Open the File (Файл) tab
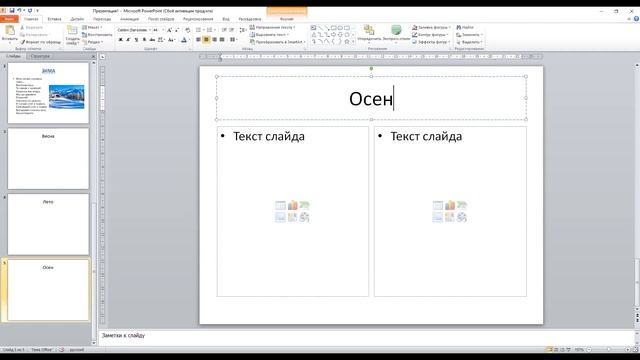This screenshot has height=360, width=640. (x=9, y=19)
